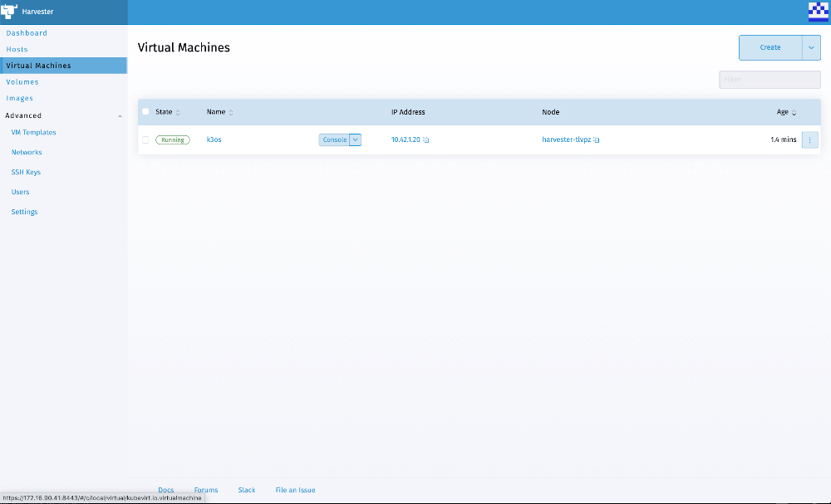
Task: Go to Dashboard in the sidebar
Action: tap(27, 33)
